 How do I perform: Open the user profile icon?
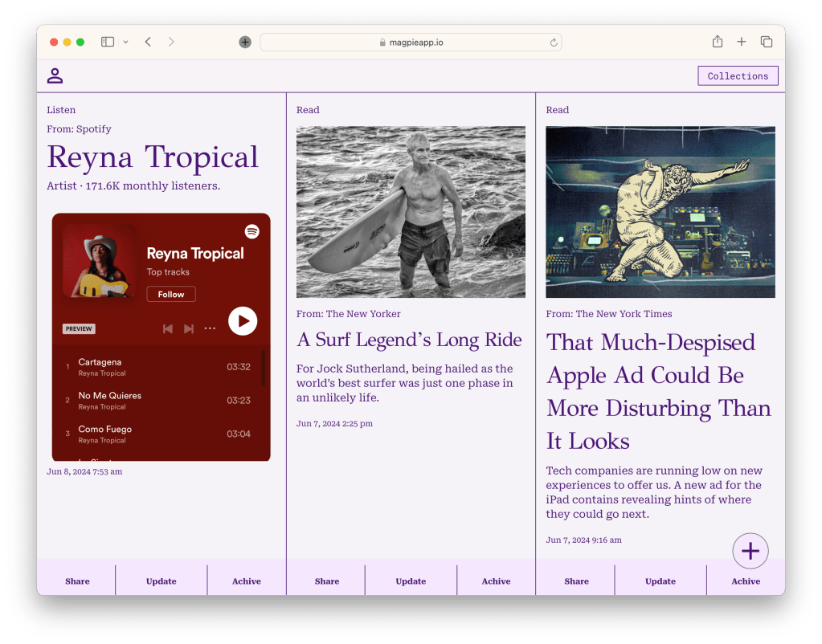click(x=55, y=76)
